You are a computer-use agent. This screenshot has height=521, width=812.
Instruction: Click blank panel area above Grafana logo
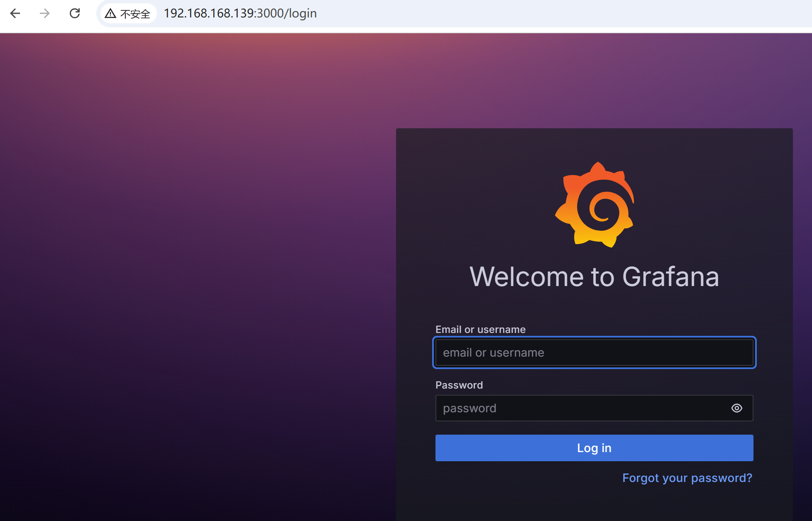594,143
